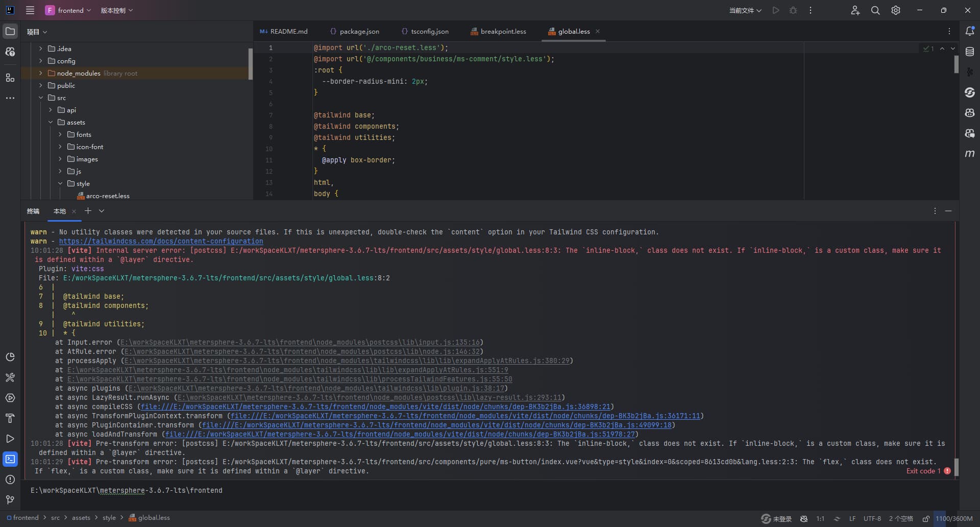980x527 pixels.
Task: Open the Git tool window icon
Action: (10, 500)
